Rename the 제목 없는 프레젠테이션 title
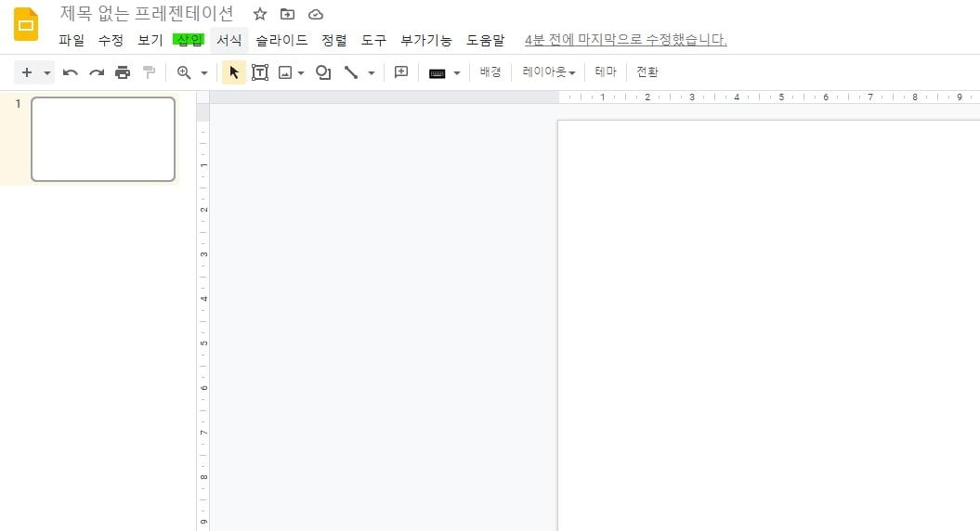The width and height of the screenshot is (980, 531). pos(147,13)
